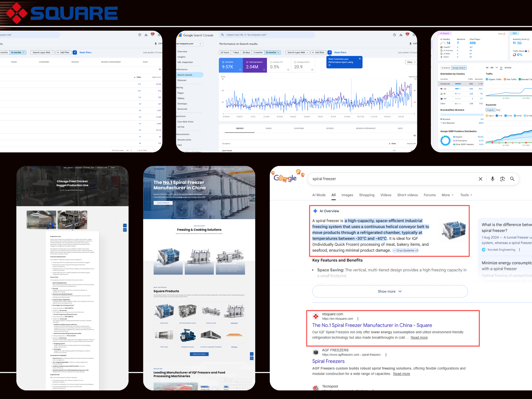Click Google voice search microphone icon
532x399 pixels.
pyautogui.click(x=492, y=179)
